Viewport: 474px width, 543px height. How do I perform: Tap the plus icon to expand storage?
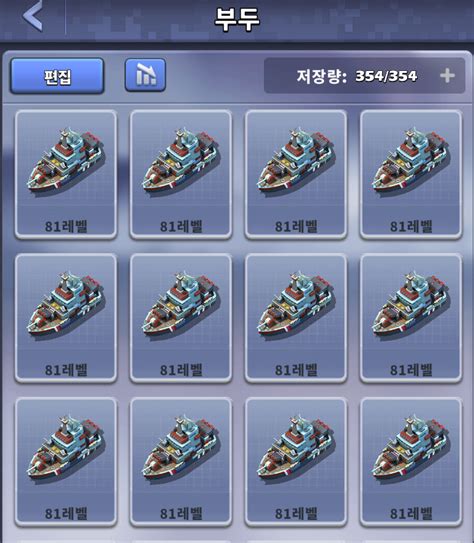(x=447, y=75)
